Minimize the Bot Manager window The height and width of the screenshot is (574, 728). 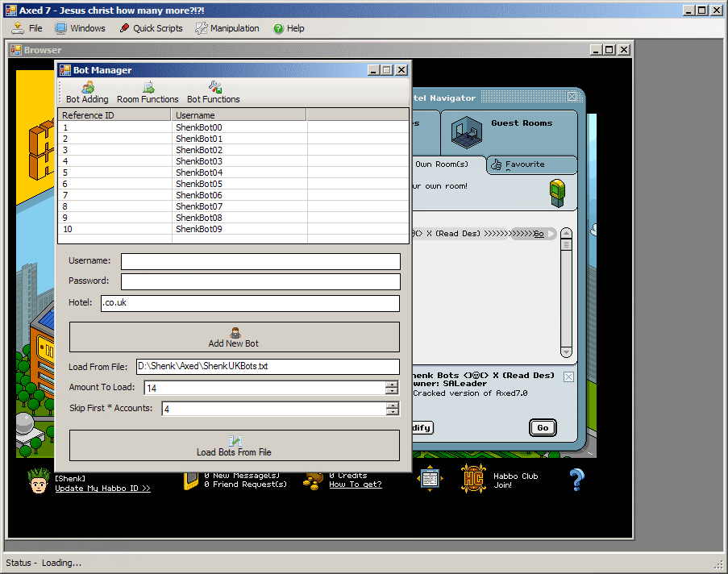click(x=374, y=69)
